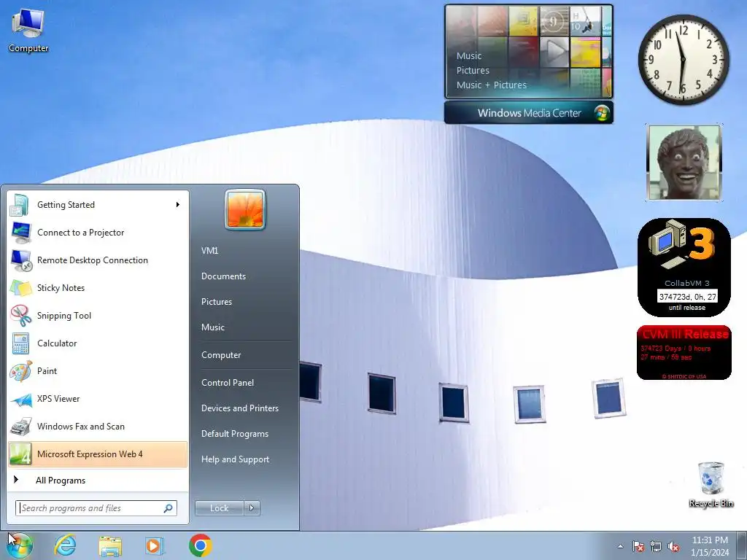Open Control Panel
Viewport: 747px width, 560px height.
click(x=228, y=382)
